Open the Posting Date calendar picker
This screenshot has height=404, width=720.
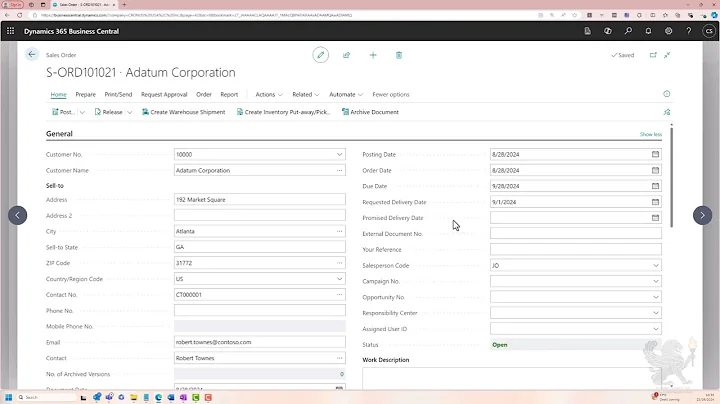[x=655, y=154]
